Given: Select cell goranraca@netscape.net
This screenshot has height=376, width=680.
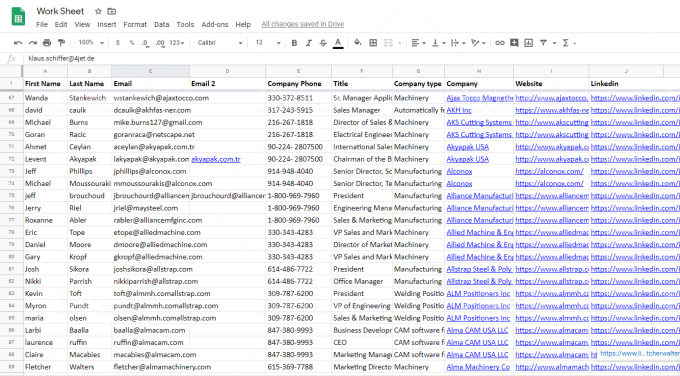Looking at the screenshot, I should click(150, 134).
